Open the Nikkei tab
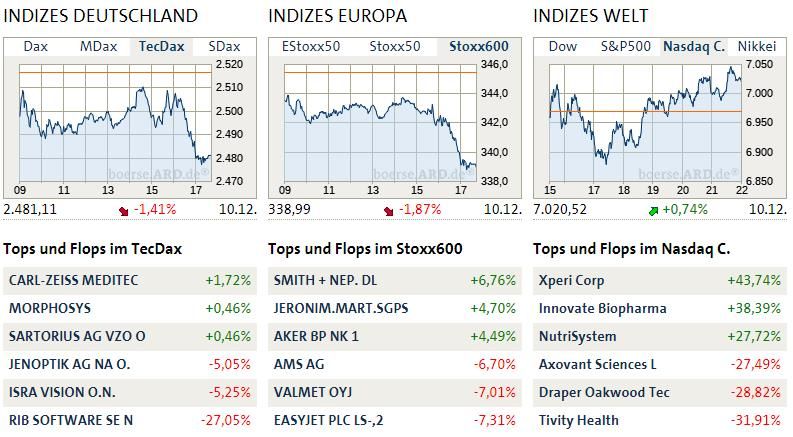Screen dimensions: 793x437 (x=756, y=46)
